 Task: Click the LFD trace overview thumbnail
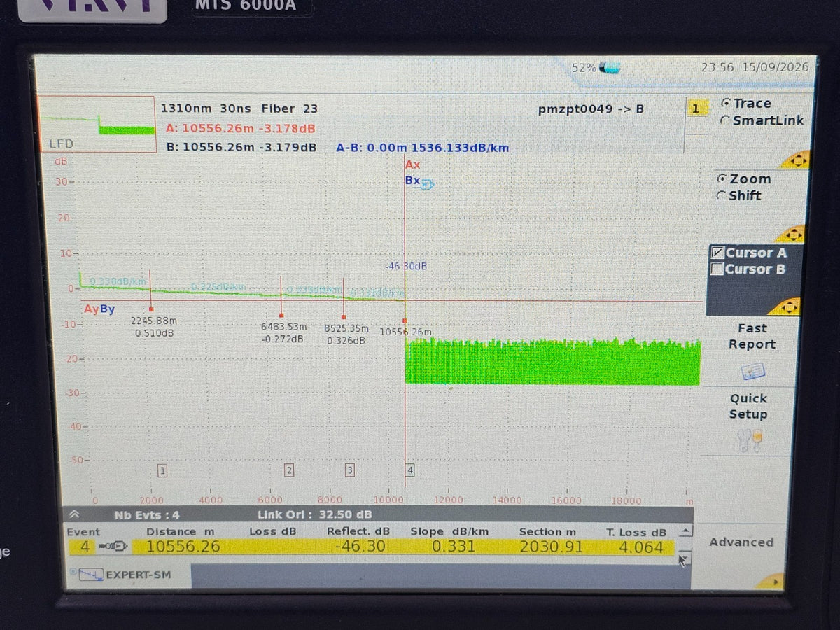(x=96, y=124)
